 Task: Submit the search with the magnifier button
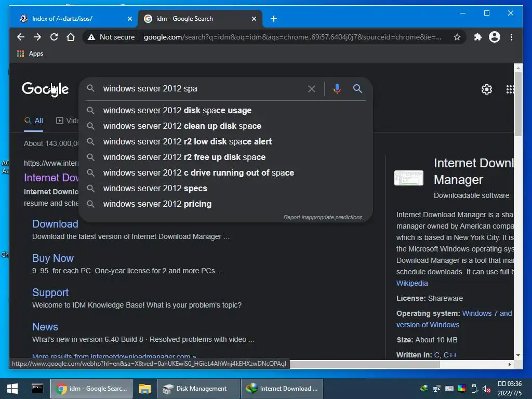click(x=357, y=89)
